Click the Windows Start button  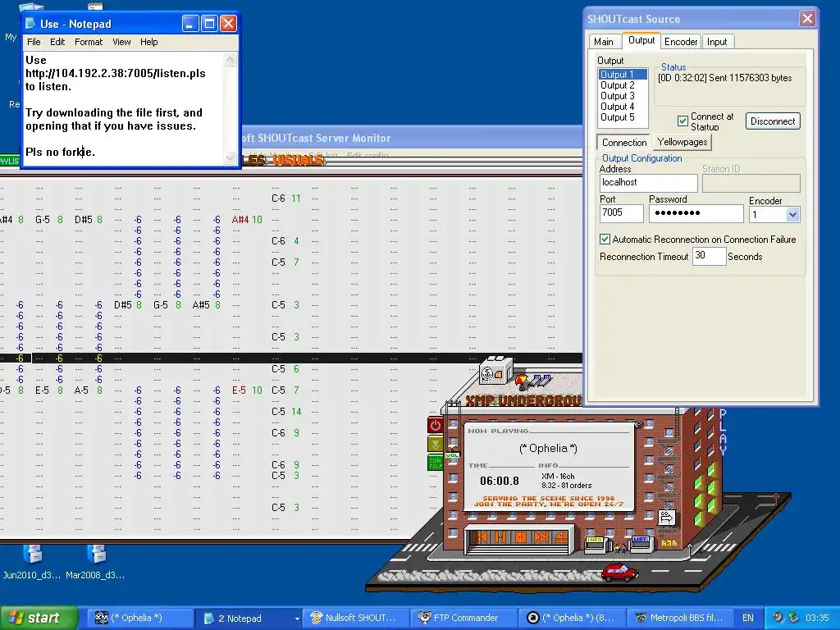pos(38,618)
